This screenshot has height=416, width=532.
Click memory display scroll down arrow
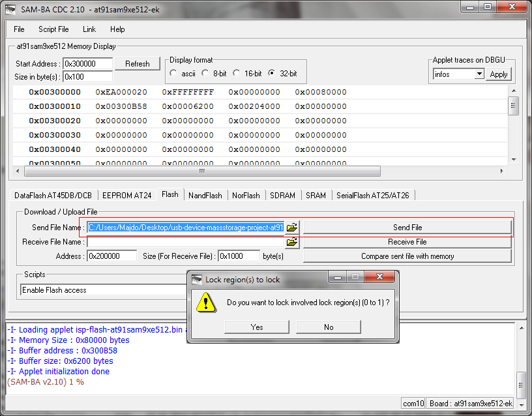tap(514, 160)
